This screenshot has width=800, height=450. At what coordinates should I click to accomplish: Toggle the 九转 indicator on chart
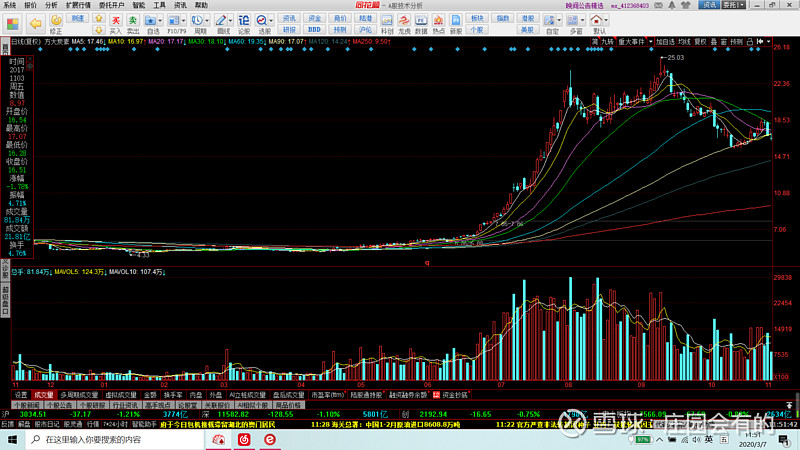(607, 42)
